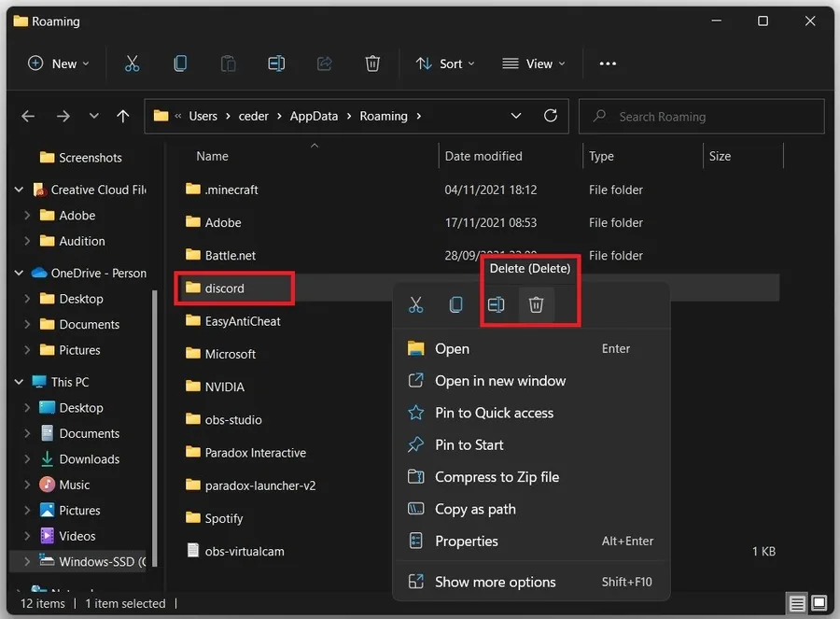Switch to large thumbnails view in status bar

pos(819,603)
